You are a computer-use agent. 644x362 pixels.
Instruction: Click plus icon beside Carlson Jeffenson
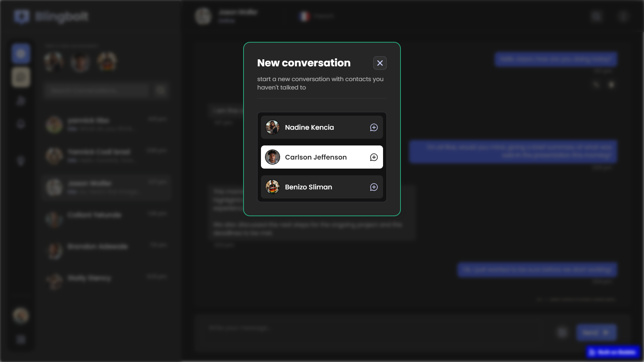tap(374, 157)
